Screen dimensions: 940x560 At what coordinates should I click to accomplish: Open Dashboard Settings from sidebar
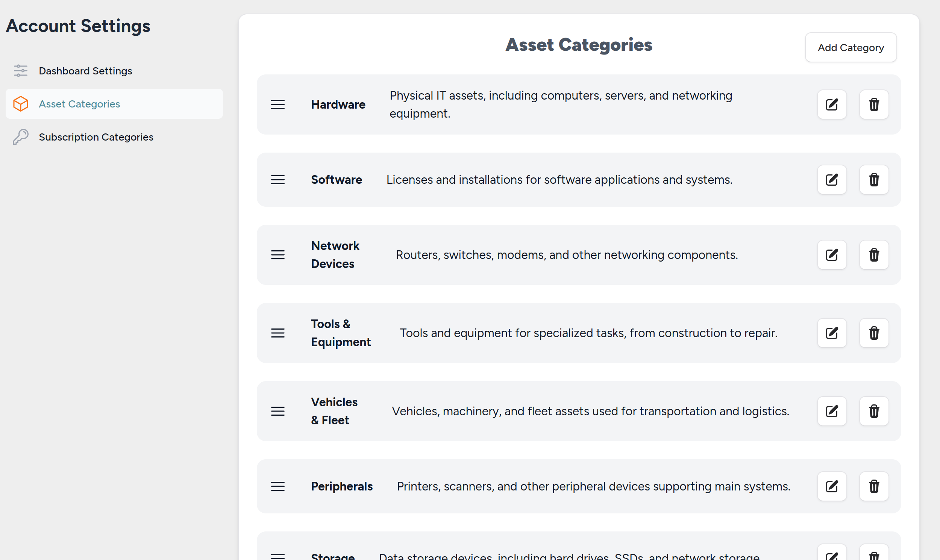pos(85,70)
